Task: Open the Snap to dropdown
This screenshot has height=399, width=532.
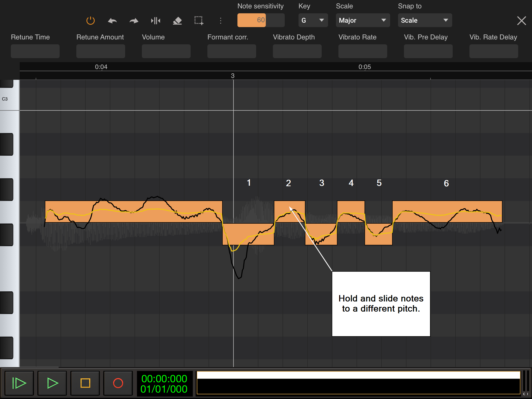Action: 425,20
